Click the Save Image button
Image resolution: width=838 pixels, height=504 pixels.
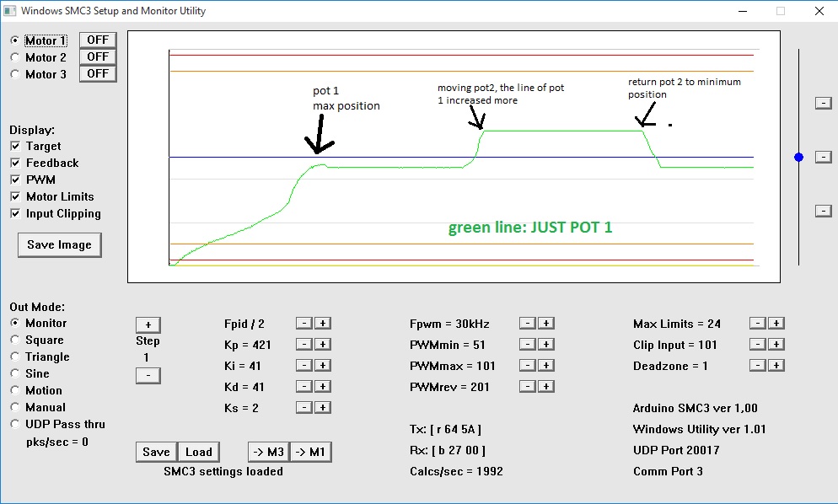[59, 244]
